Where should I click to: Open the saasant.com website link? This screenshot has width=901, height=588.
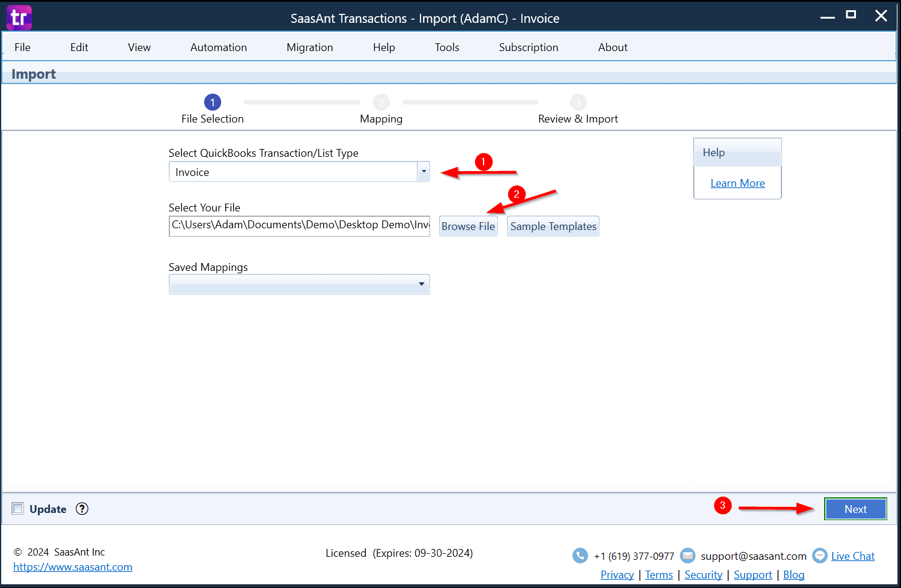point(73,567)
